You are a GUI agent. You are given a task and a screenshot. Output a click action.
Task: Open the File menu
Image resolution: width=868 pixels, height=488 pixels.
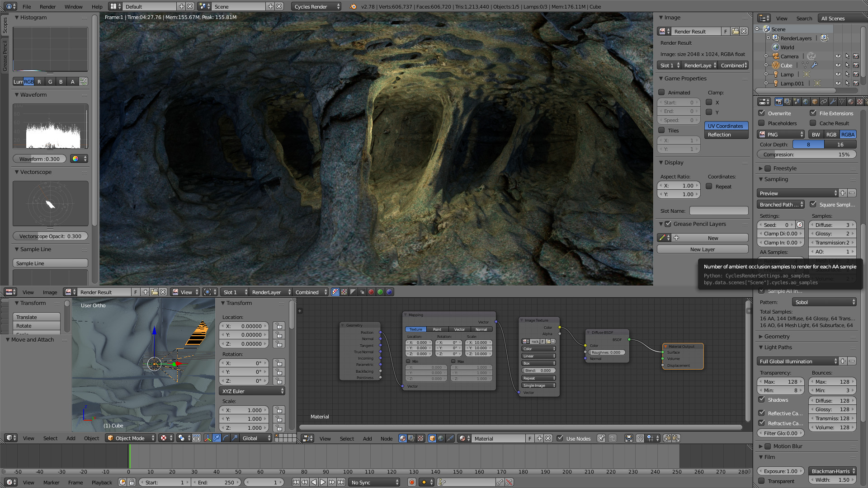click(x=27, y=6)
